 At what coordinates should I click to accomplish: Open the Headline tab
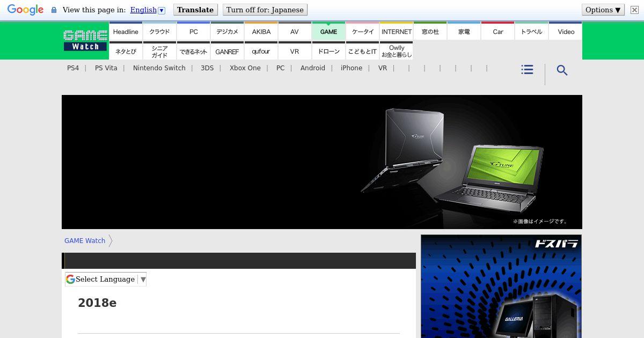click(x=126, y=31)
